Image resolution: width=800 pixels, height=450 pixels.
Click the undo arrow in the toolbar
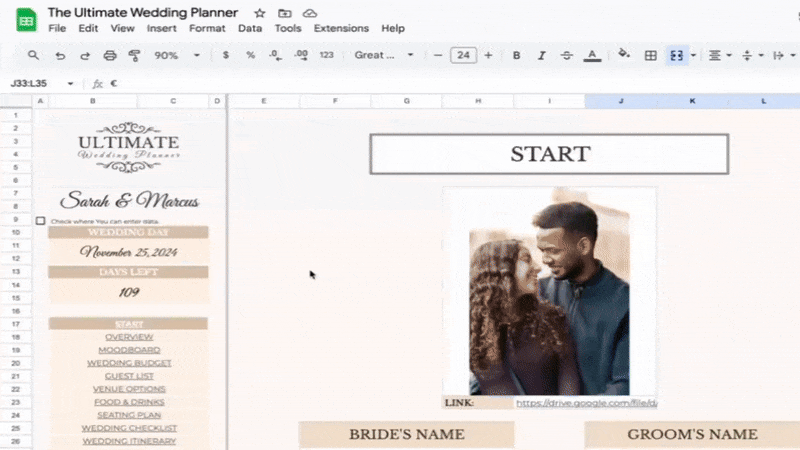coord(61,56)
